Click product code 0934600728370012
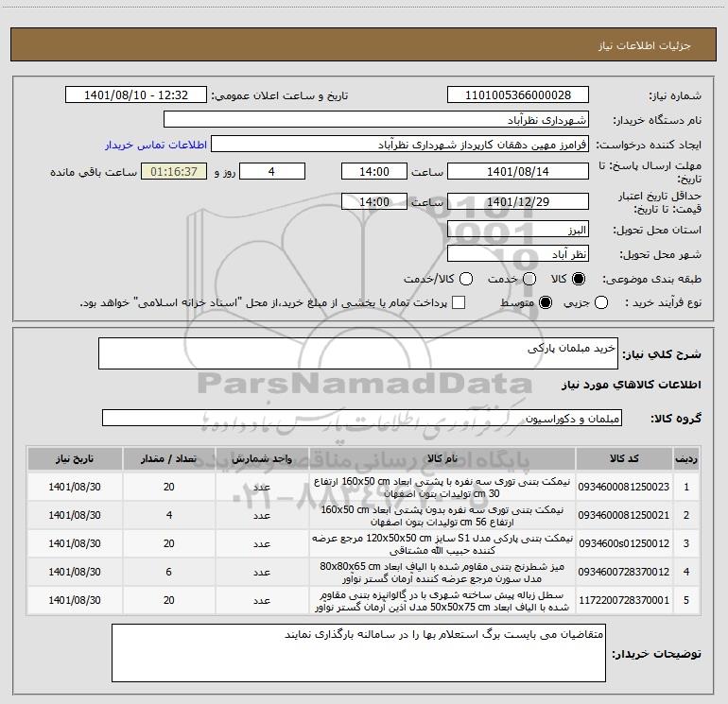The height and width of the screenshot is (704, 728). [x=624, y=572]
